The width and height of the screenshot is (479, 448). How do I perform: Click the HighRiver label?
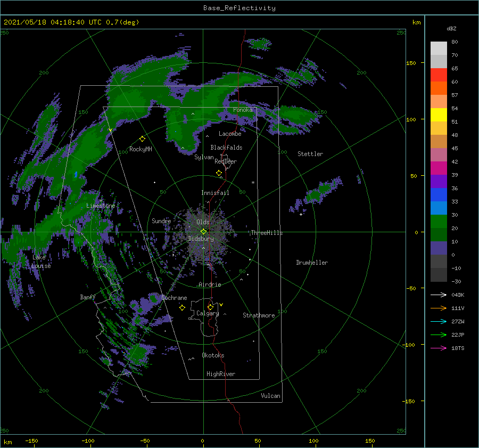coord(221,374)
